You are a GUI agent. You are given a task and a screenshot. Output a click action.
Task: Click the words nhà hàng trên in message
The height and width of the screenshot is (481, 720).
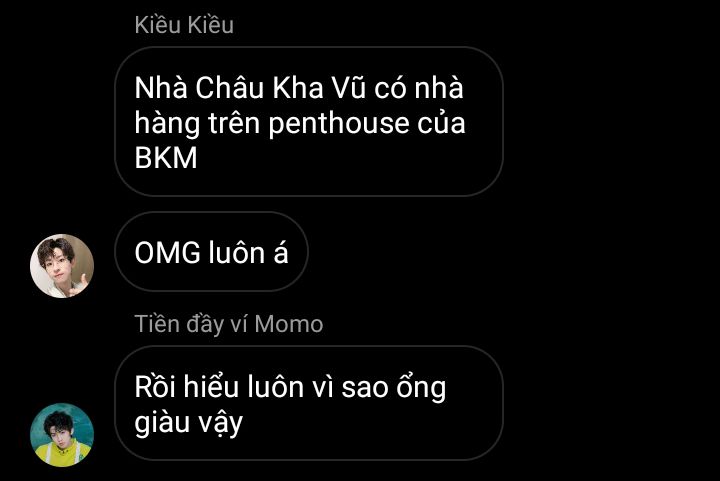[x=298, y=106]
